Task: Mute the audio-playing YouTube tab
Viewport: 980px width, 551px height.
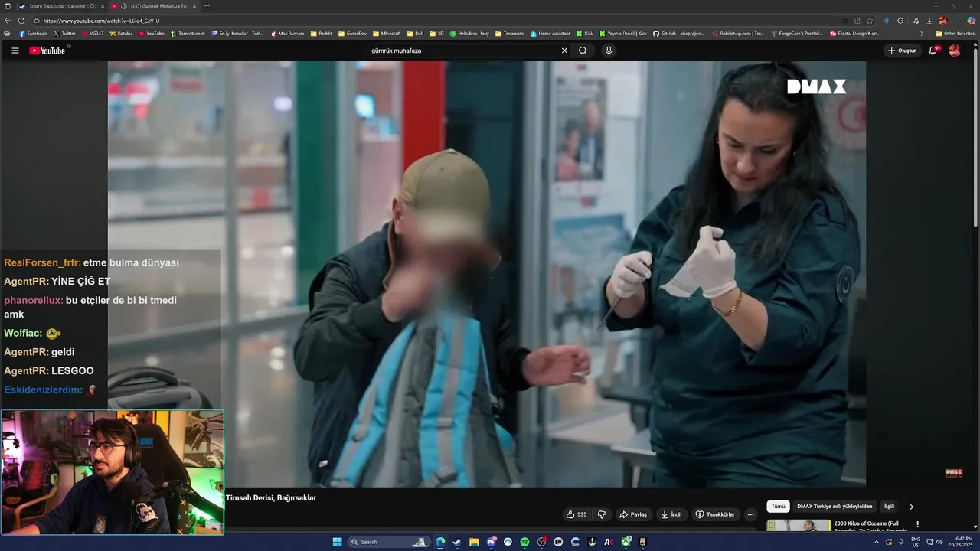Action: (x=124, y=6)
